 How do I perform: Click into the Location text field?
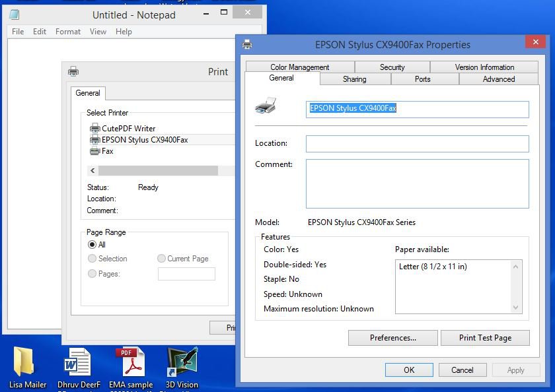(417, 144)
